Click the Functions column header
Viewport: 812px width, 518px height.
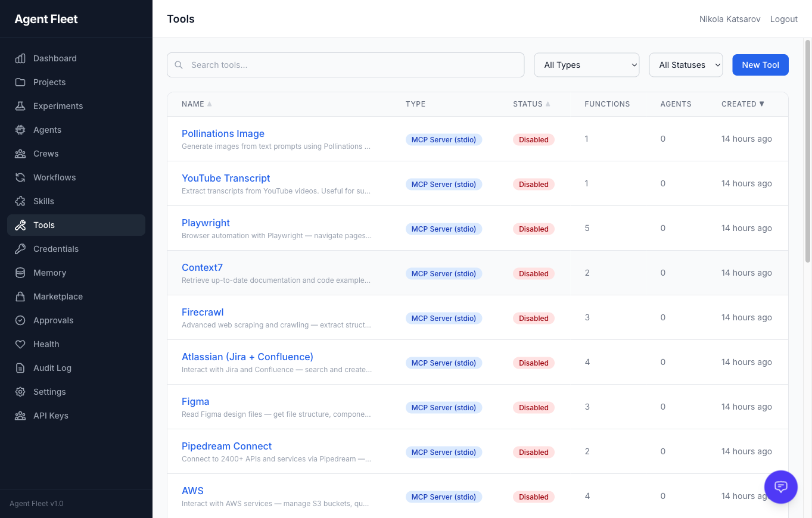(607, 104)
